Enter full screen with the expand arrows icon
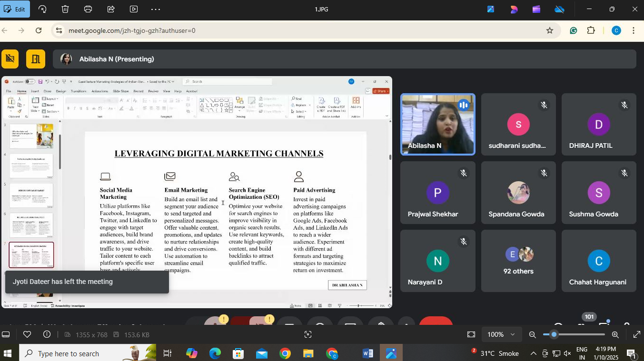This screenshot has height=361, width=644. tap(636, 334)
